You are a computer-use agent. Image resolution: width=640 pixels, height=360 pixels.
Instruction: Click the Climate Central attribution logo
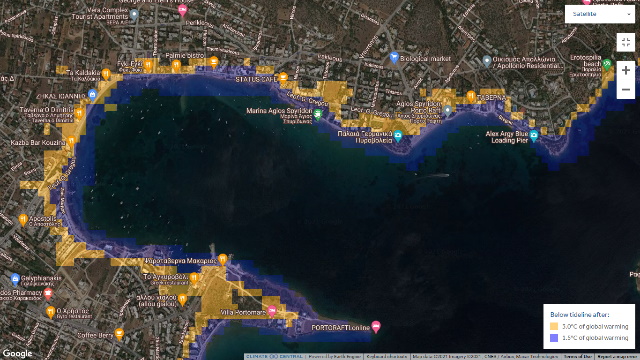click(x=274, y=357)
